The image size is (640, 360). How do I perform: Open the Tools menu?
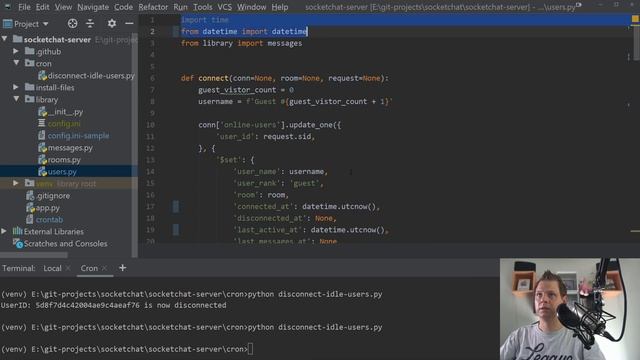click(x=202, y=7)
